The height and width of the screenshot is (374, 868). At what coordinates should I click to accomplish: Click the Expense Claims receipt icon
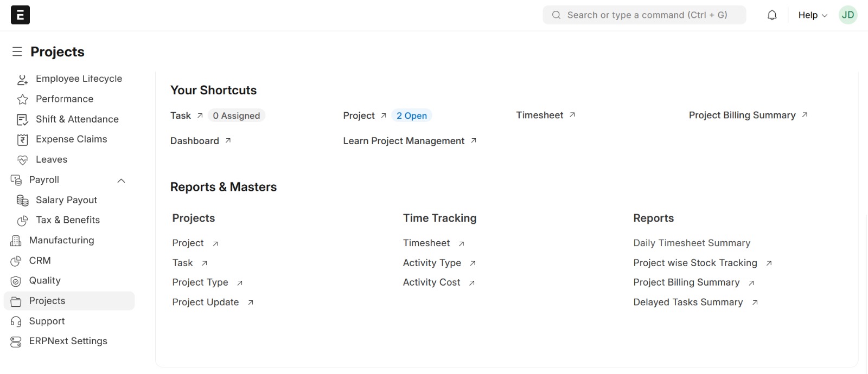23,140
